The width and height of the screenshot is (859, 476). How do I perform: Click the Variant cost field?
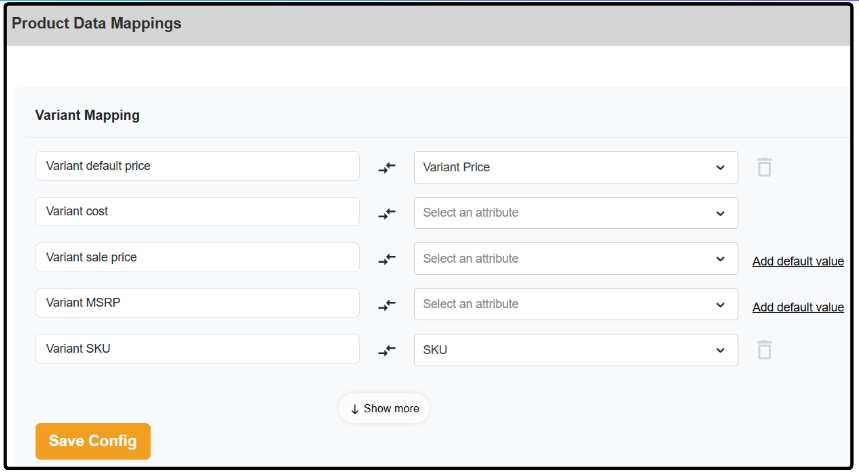[x=197, y=212]
